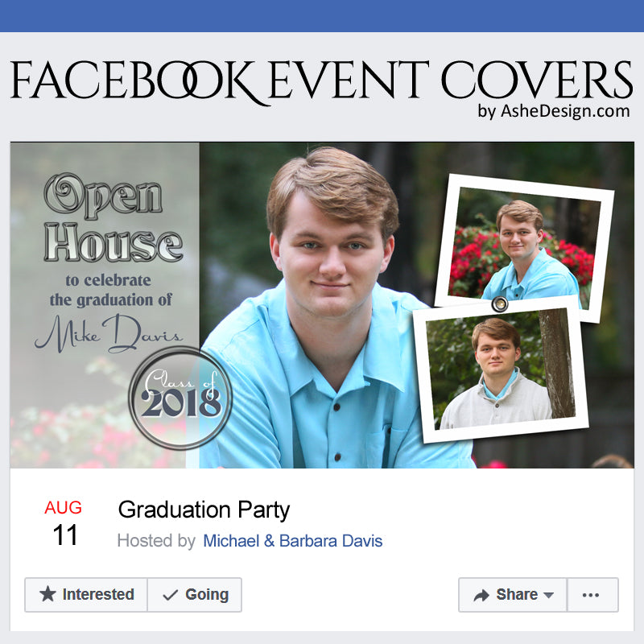Click the star icon on Interested button
The image size is (644, 644).
tap(47, 594)
